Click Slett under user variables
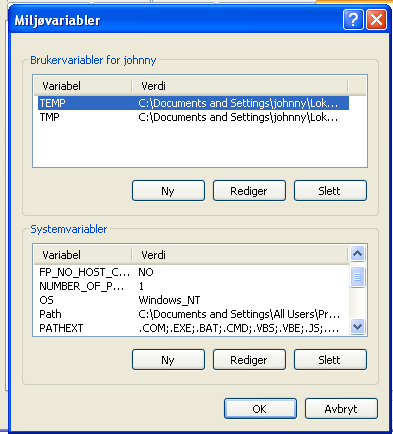Viewport: 393px width, 434px height. (x=330, y=191)
